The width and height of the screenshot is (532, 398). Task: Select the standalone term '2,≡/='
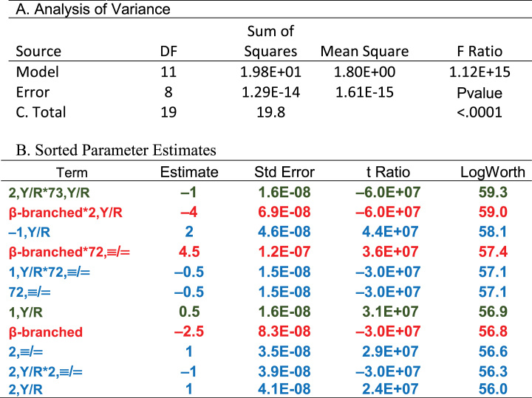click(x=25, y=352)
